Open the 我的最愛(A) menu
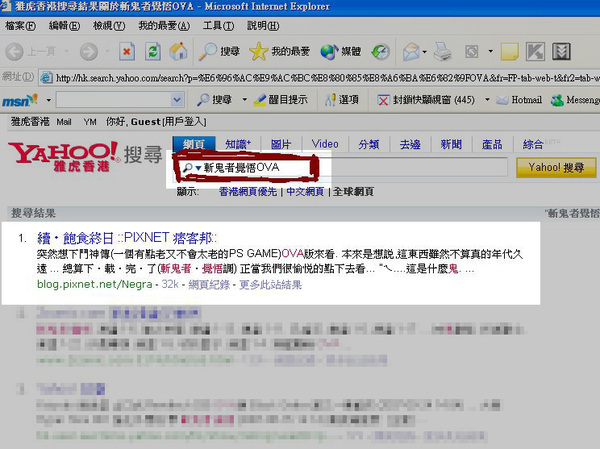The height and width of the screenshot is (449, 600). 164,26
